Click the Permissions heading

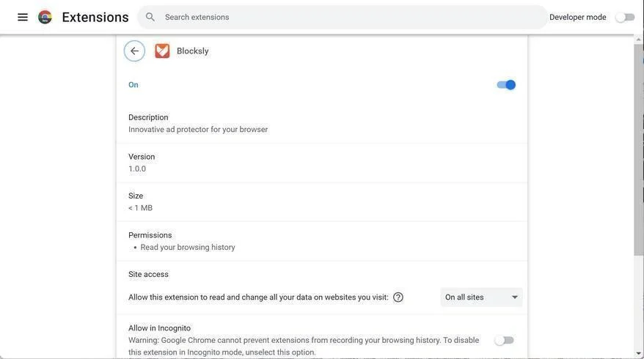tap(150, 235)
